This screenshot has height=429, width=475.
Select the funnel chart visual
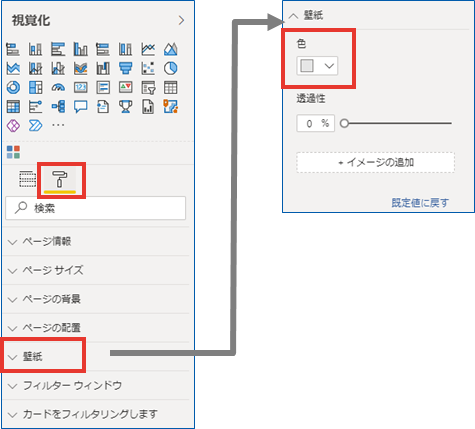point(125,68)
